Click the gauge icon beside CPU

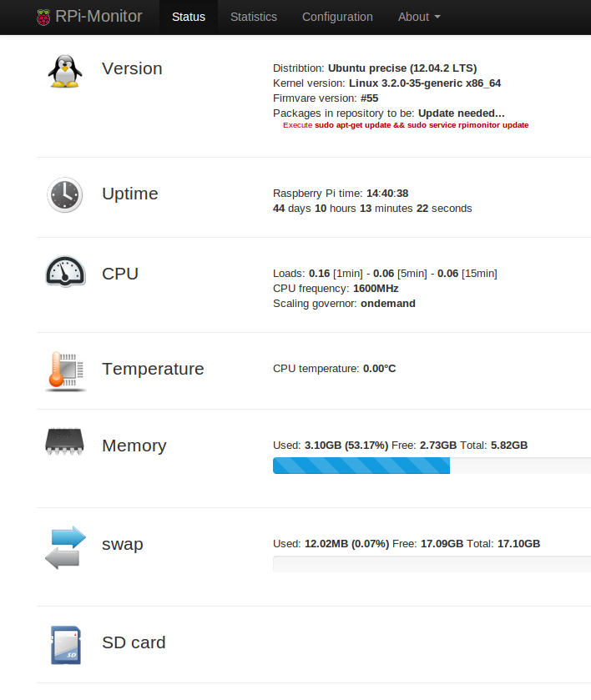(x=64, y=271)
